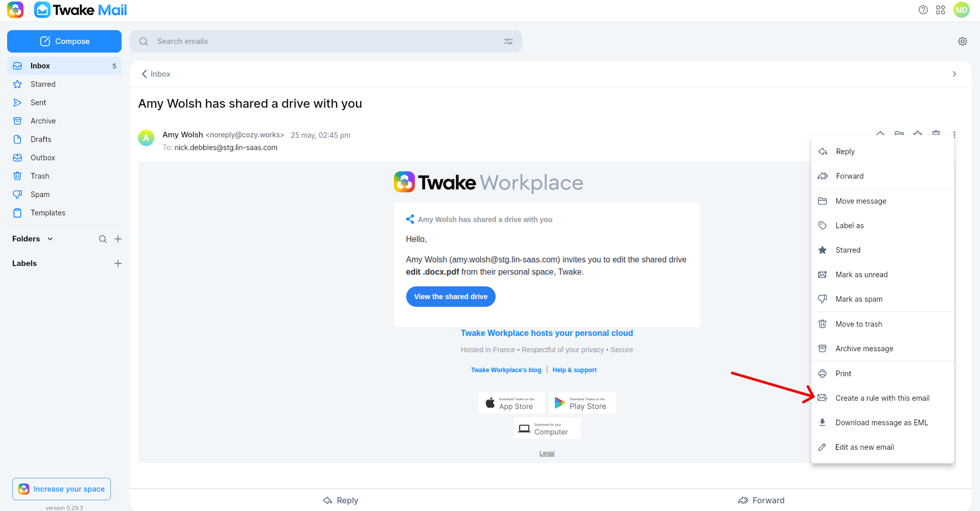Choose Create a rule with this email
This screenshot has height=511, width=980.
point(882,398)
